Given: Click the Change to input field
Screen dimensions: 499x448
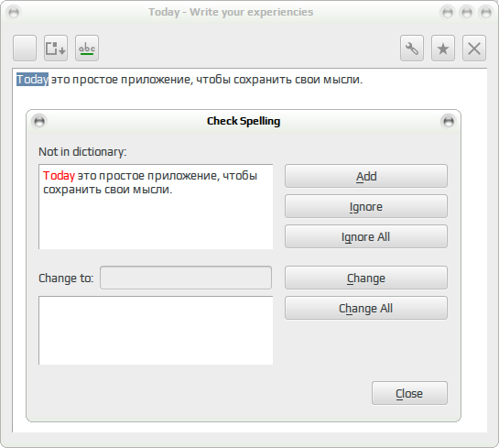Looking at the screenshot, I should coord(186,278).
